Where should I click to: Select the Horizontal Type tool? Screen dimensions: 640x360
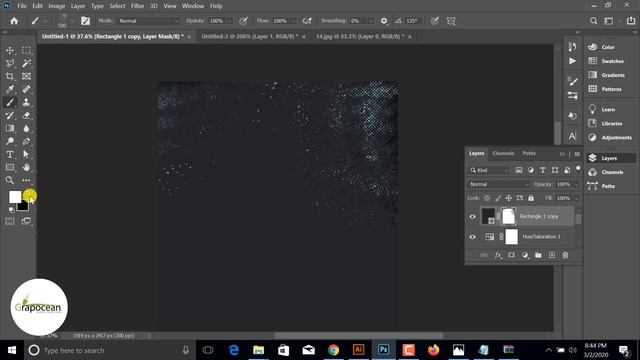[x=10, y=155]
